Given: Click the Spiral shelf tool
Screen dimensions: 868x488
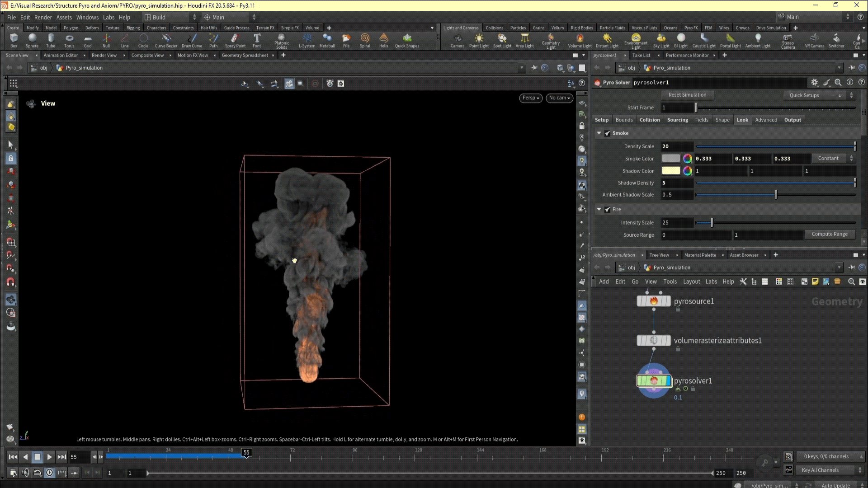Looking at the screenshot, I should pyautogui.click(x=365, y=40).
